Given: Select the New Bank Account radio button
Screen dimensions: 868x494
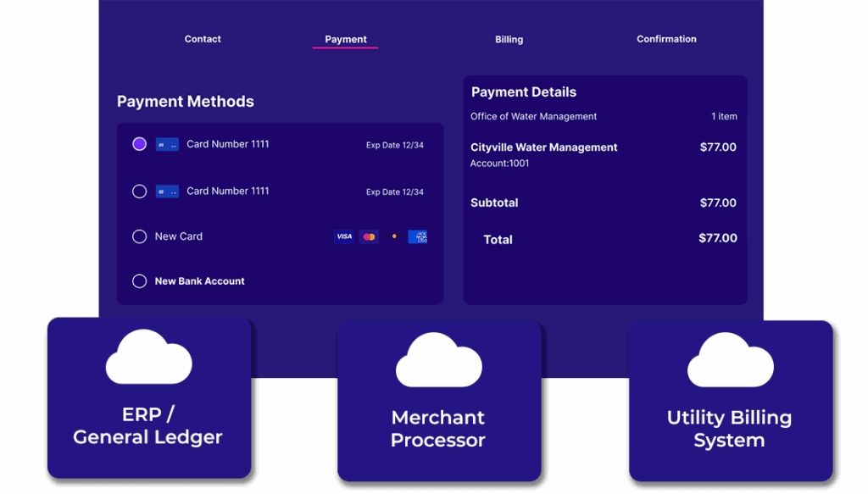Looking at the screenshot, I should (140, 281).
